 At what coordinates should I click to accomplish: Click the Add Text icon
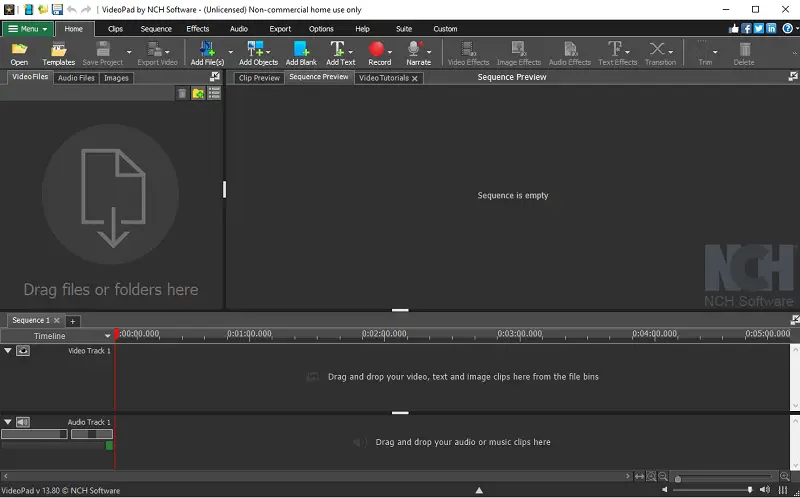(x=337, y=49)
